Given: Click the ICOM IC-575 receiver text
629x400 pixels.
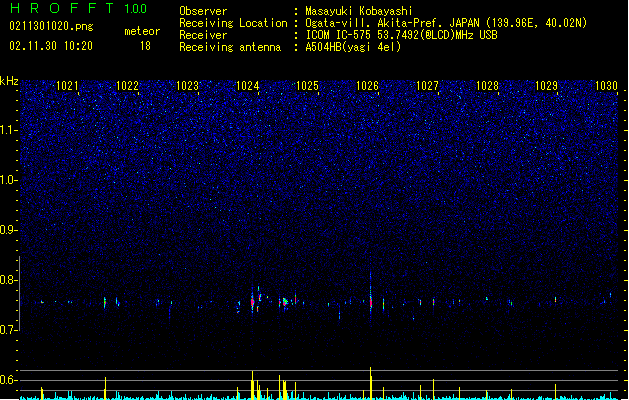Looking at the screenshot, I should click(x=401, y=35).
